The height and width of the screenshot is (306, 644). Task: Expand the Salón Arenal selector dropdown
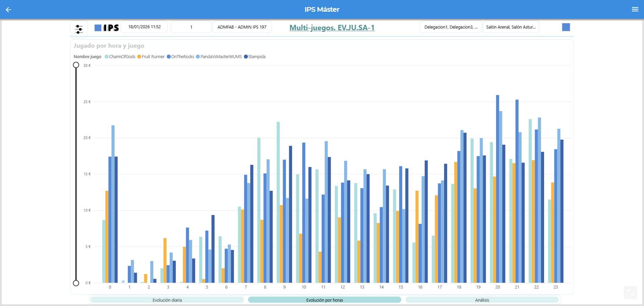(511, 27)
